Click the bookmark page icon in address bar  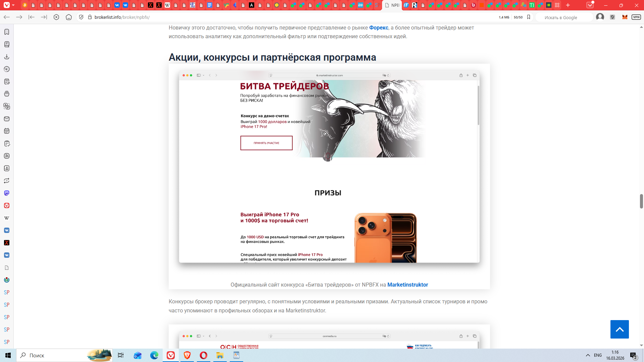pyautogui.click(x=529, y=17)
